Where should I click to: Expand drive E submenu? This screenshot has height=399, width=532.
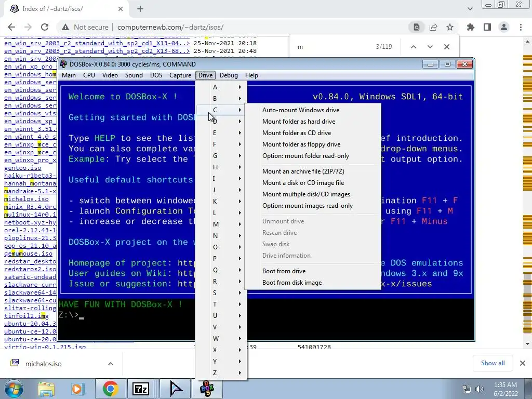pos(221,133)
